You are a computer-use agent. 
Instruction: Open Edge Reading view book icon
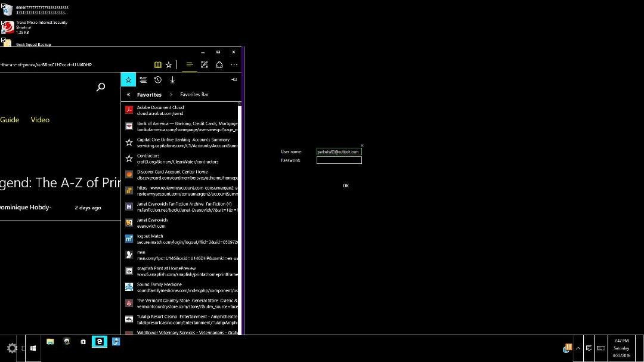pos(157,65)
